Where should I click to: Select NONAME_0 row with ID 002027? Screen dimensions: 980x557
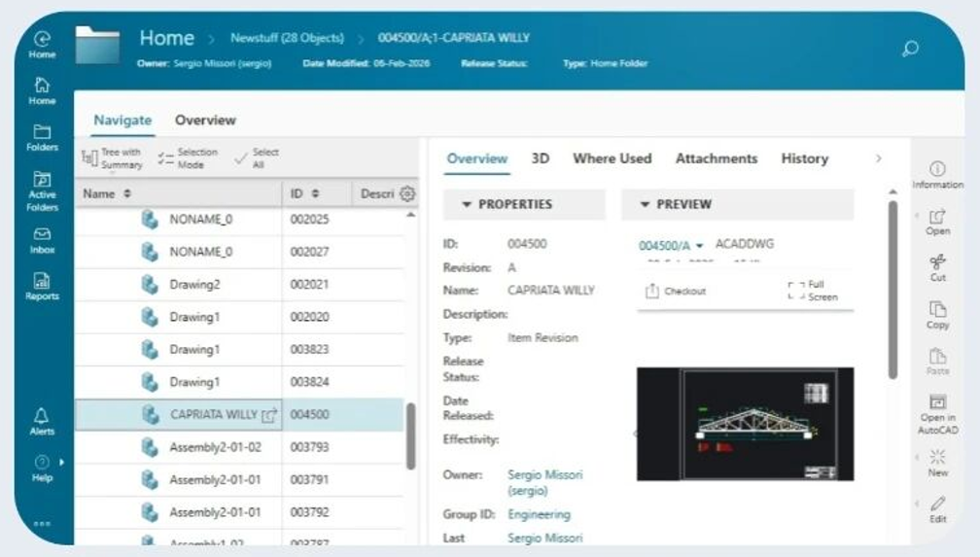pyautogui.click(x=239, y=252)
